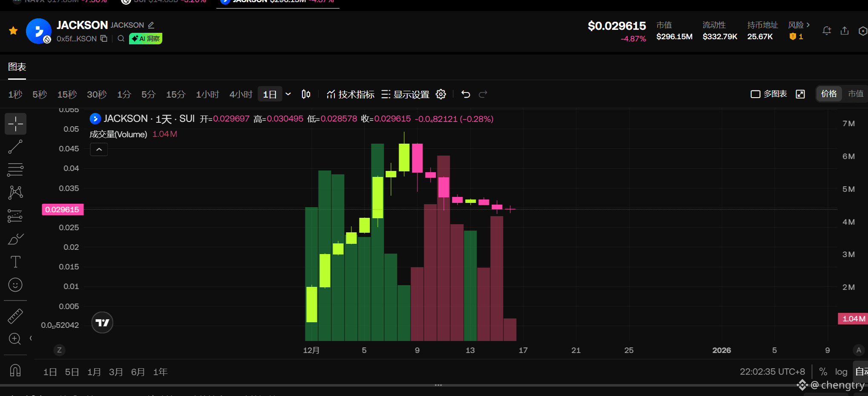868x396 pixels.
Task: Expand the 风险 risk details arrow
Action: [808, 25]
